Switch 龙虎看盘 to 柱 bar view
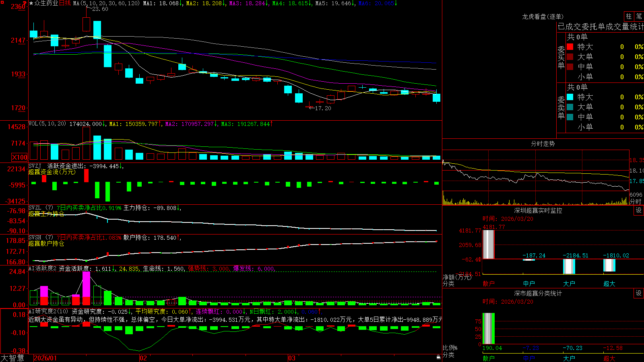This screenshot has height=362, width=644. point(629,16)
